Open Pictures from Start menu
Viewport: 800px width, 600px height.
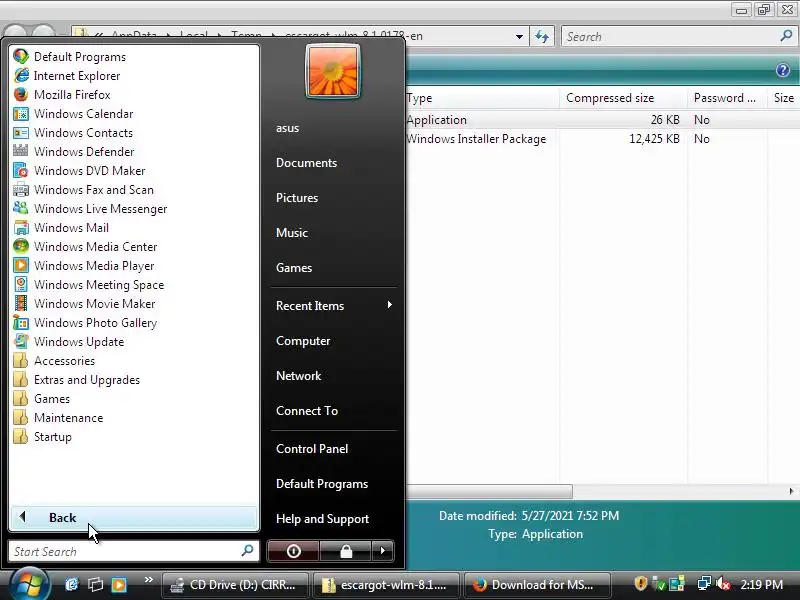pos(297,198)
